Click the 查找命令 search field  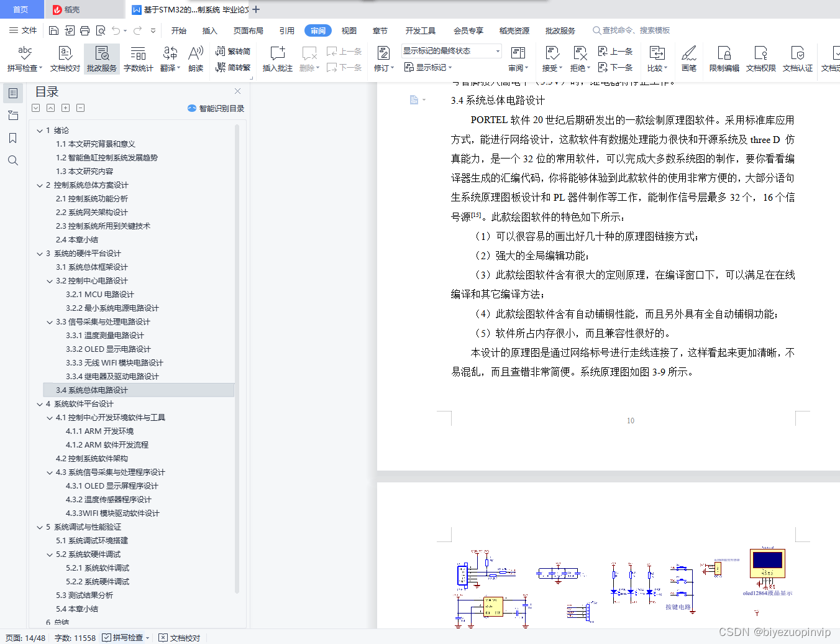[x=631, y=30]
